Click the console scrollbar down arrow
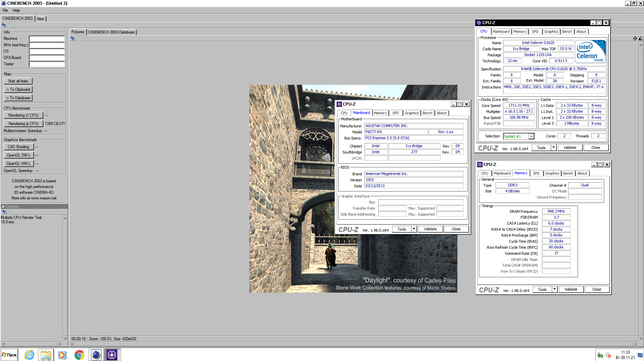644x361 pixels. pos(65,339)
